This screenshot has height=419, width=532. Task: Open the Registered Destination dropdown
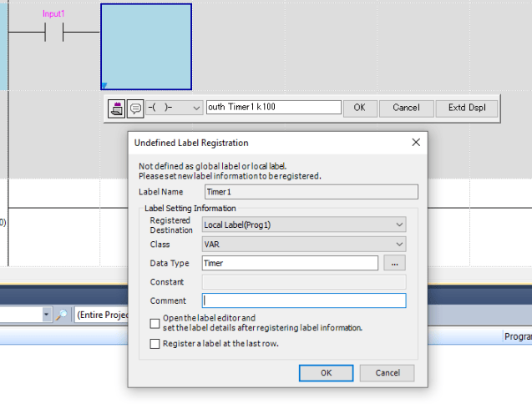pyautogui.click(x=304, y=225)
